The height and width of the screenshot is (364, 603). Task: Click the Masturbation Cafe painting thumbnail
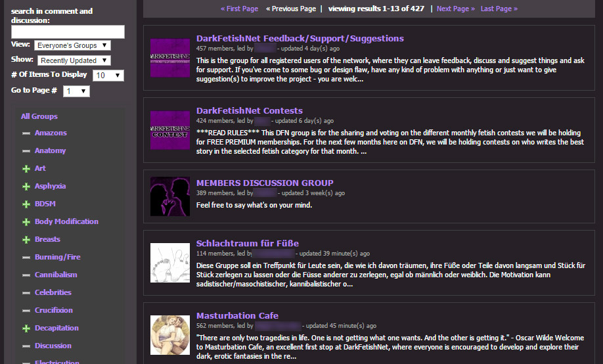[x=170, y=335]
